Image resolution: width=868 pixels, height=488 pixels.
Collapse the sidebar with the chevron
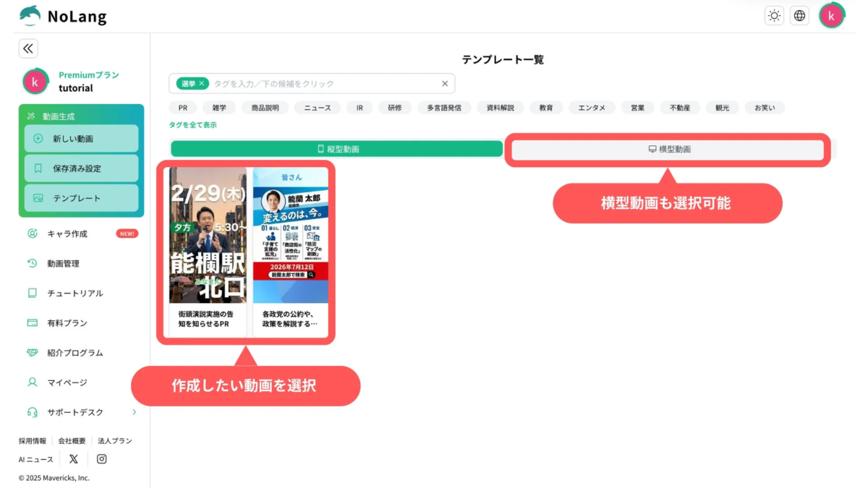[x=27, y=48]
